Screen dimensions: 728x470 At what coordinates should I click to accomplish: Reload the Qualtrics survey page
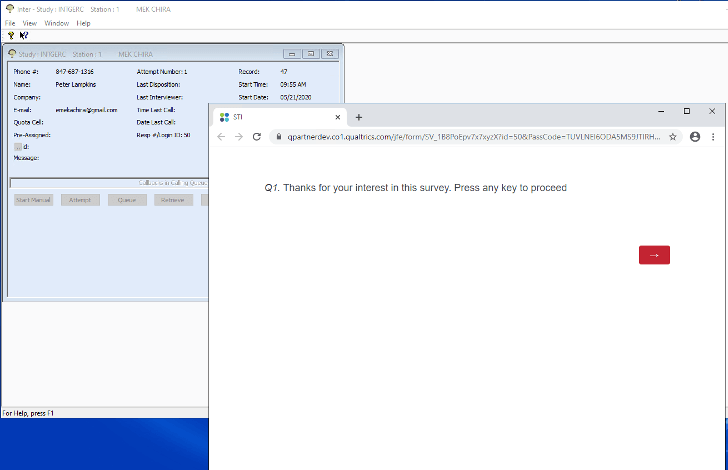(257, 137)
